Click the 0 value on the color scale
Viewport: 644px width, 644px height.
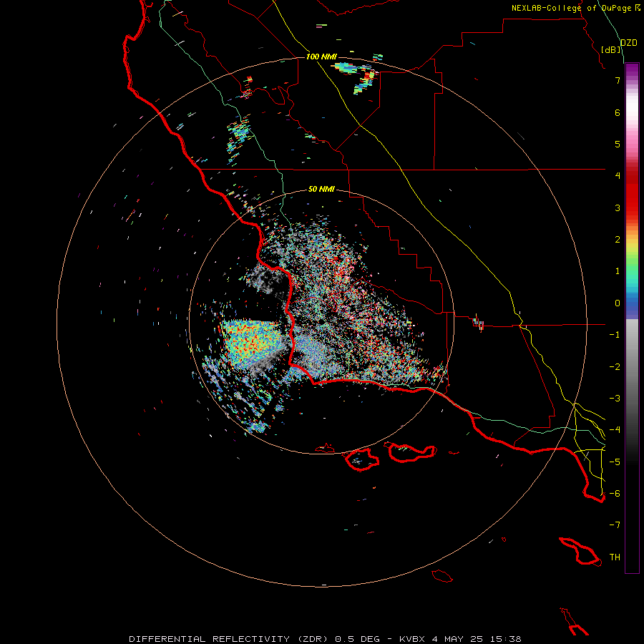(x=618, y=303)
